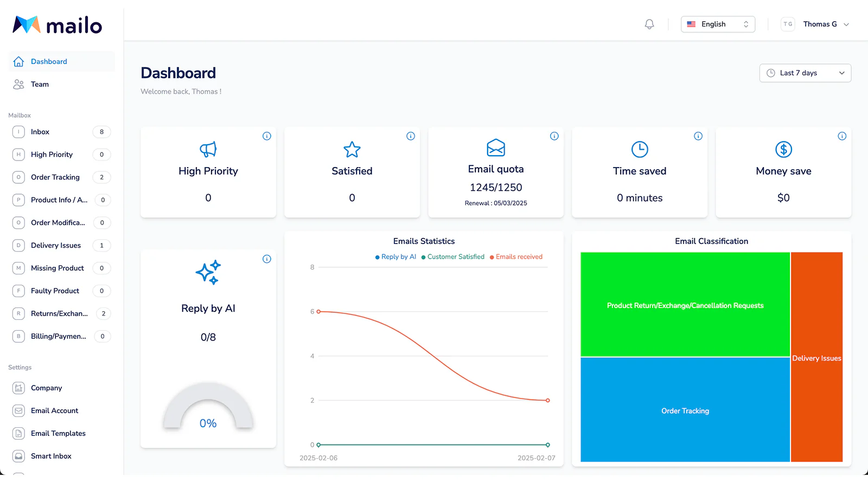Open info on High Priority card
The image size is (868, 488).
[x=267, y=136]
